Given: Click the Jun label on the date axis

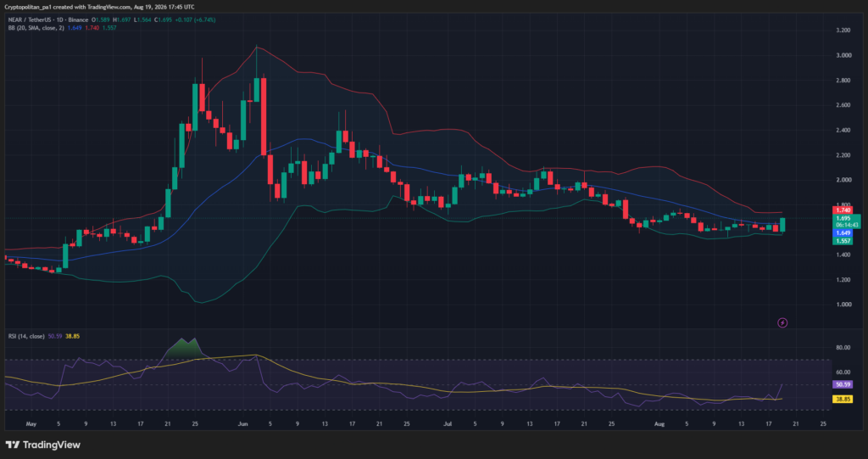Looking at the screenshot, I should (x=242, y=424).
